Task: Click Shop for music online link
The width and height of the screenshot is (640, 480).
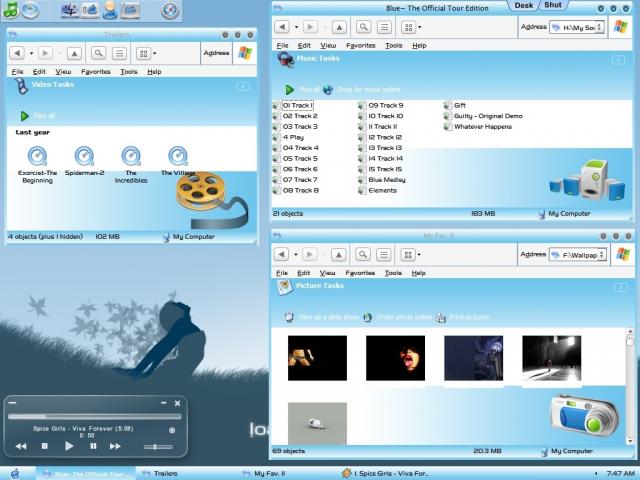Action: (362, 89)
